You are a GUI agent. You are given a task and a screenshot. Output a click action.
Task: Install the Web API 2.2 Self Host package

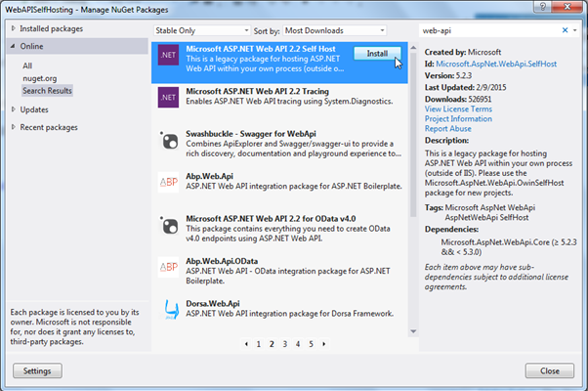377,54
